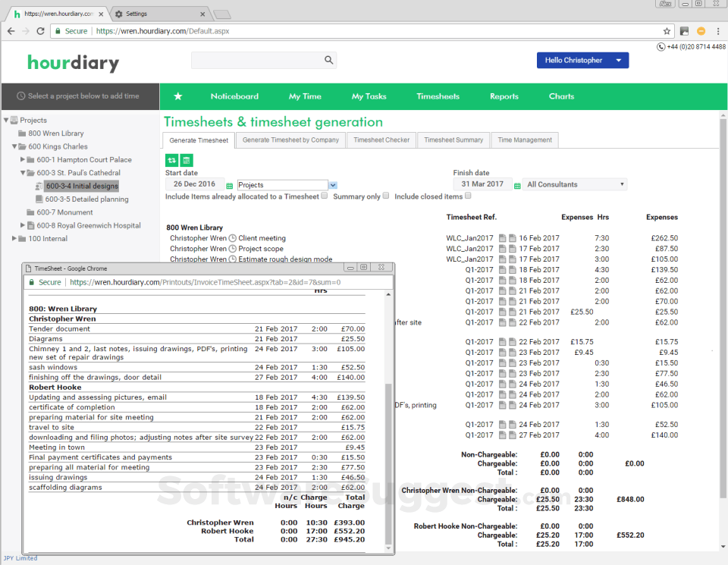Click the hourdiary logo

74,63
